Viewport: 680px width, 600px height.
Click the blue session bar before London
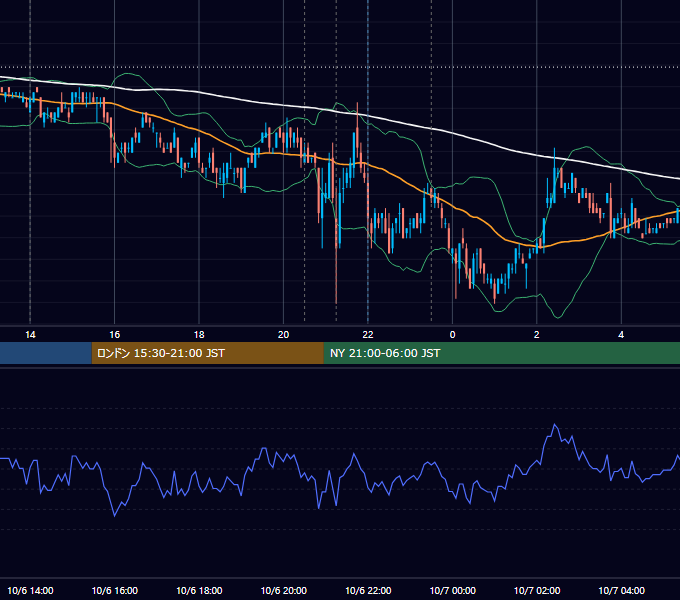pyautogui.click(x=46, y=353)
